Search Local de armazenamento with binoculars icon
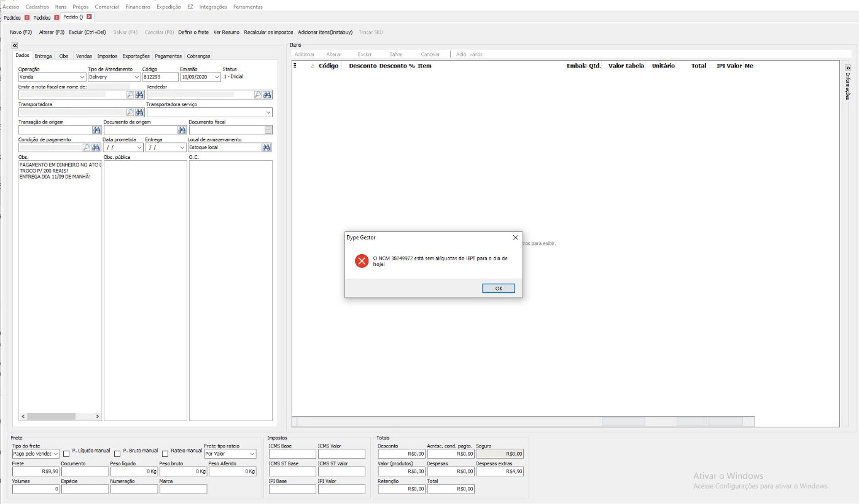The image size is (859, 504). click(266, 147)
